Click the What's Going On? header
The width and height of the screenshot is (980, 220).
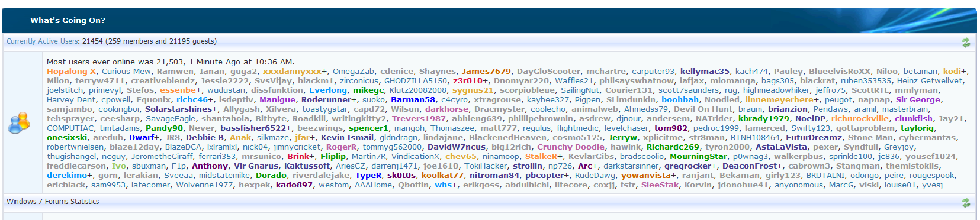point(68,21)
